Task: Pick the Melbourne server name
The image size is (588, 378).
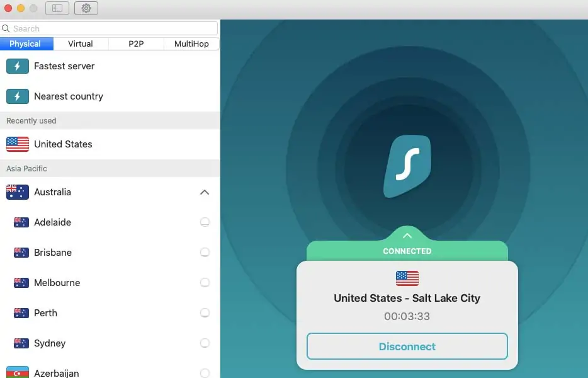Action: (x=57, y=283)
